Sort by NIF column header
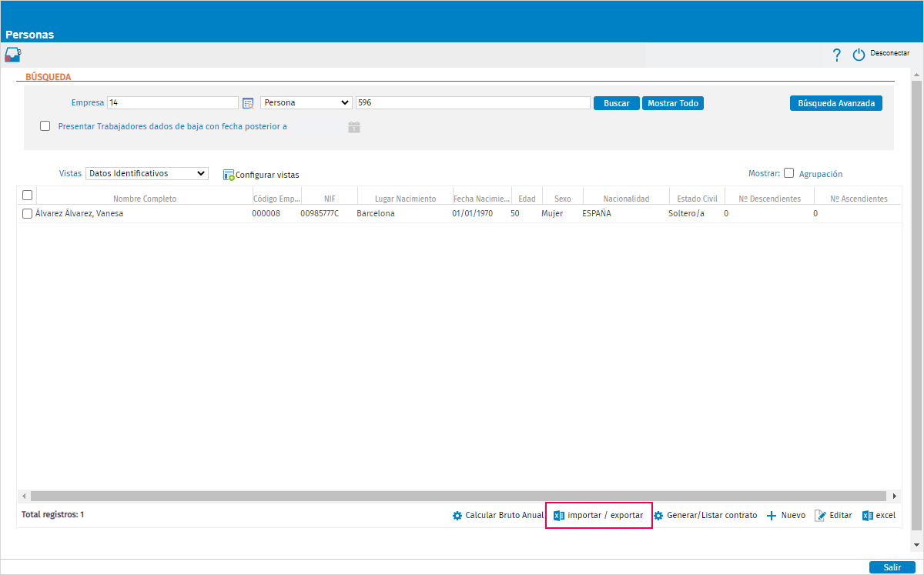The width and height of the screenshot is (924, 575). pyautogui.click(x=330, y=199)
